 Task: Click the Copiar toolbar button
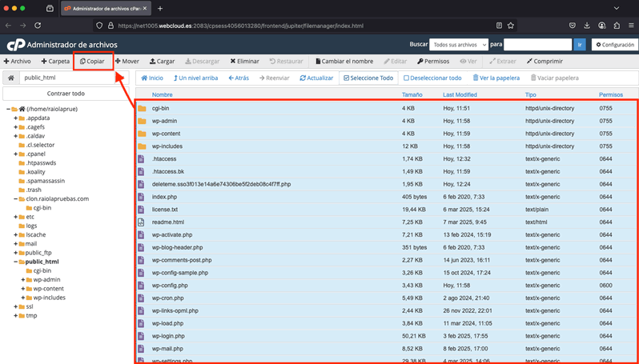92,62
